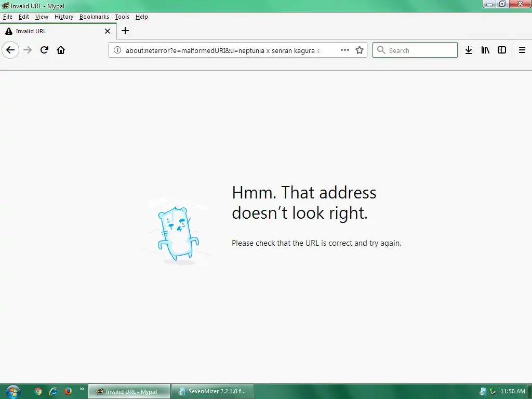Open a new tab with plus button
This screenshot has width=532, height=399.
tap(125, 31)
